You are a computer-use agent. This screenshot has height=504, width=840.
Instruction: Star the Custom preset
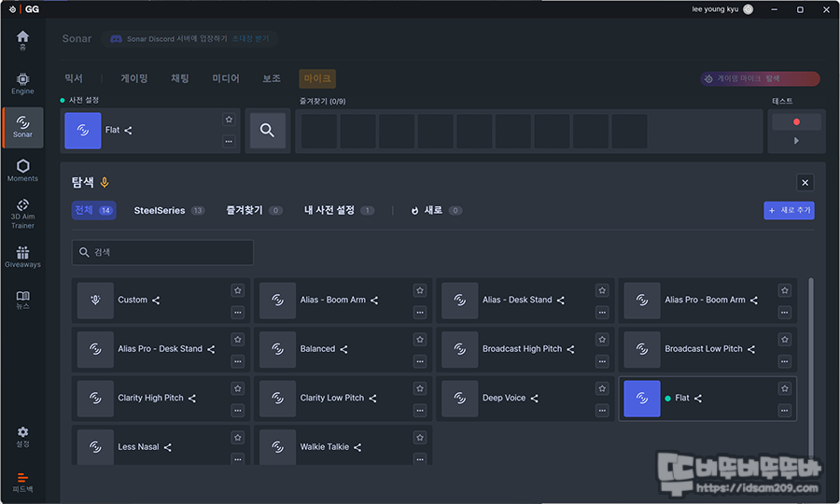tap(238, 290)
